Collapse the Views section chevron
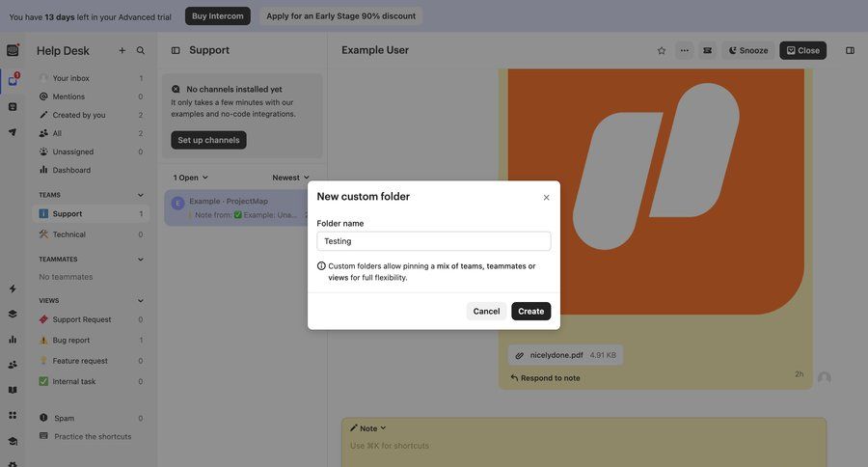Image resolution: width=868 pixels, height=467 pixels. 141,300
